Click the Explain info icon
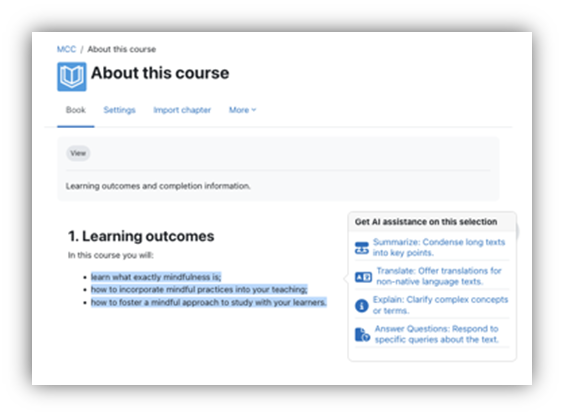The height and width of the screenshot is (417, 564). [x=361, y=306]
